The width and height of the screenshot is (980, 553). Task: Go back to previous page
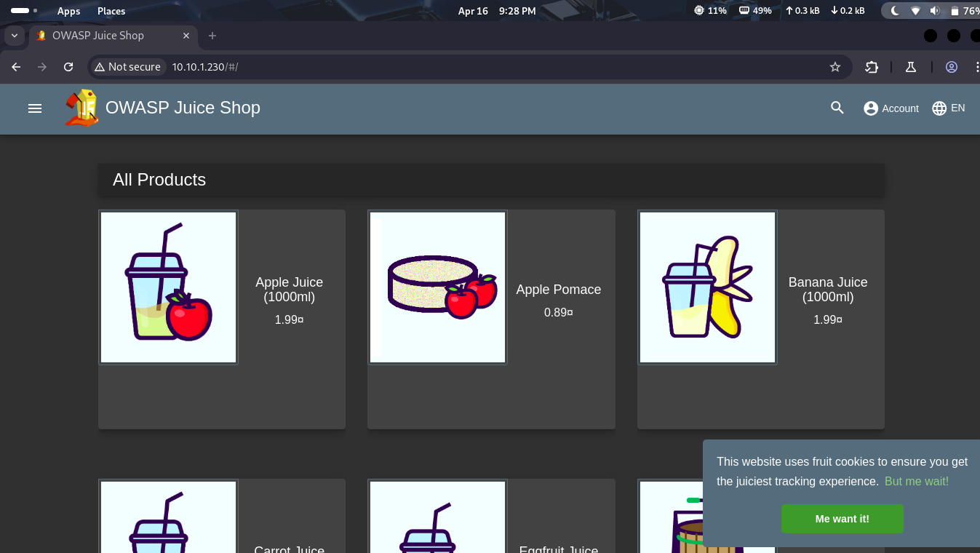point(17,67)
